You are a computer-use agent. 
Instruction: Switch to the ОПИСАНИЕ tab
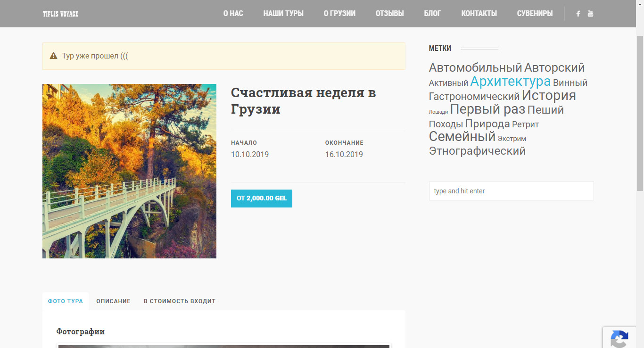(113, 301)
